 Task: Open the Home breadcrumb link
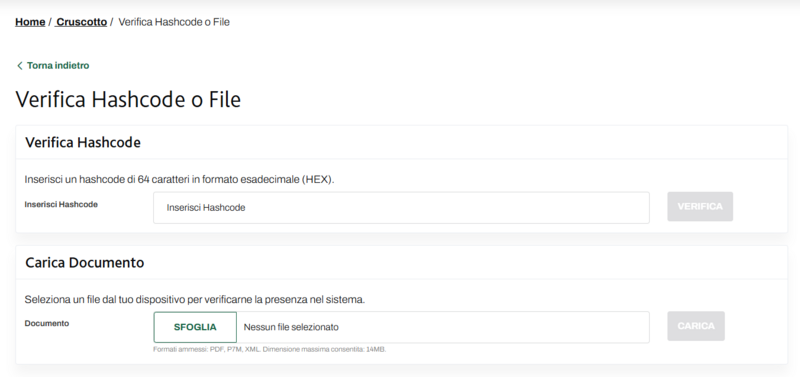pyautogui.click(x=30, y=22)
